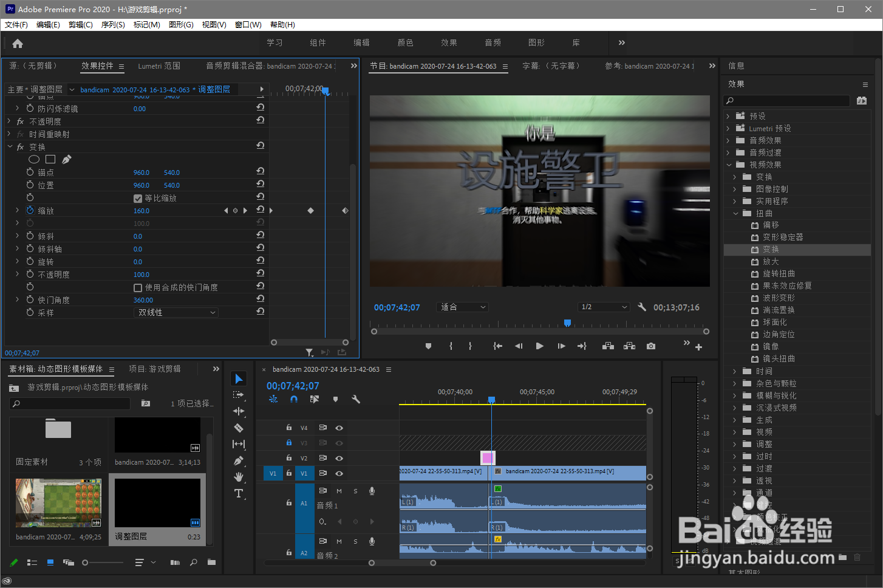Screen dimensions: 883x588
Task: Click Mark Out bracket button
Action: tap(470, 346)
